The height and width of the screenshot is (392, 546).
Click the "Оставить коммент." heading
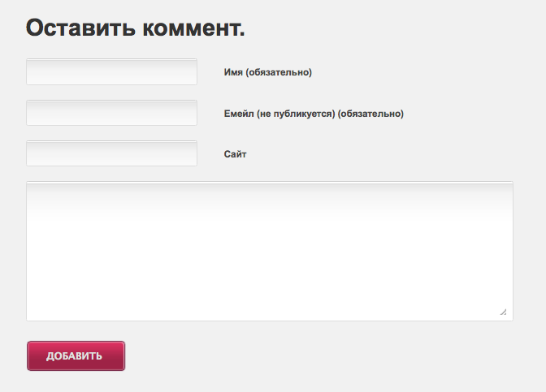[x=136, y=28]
